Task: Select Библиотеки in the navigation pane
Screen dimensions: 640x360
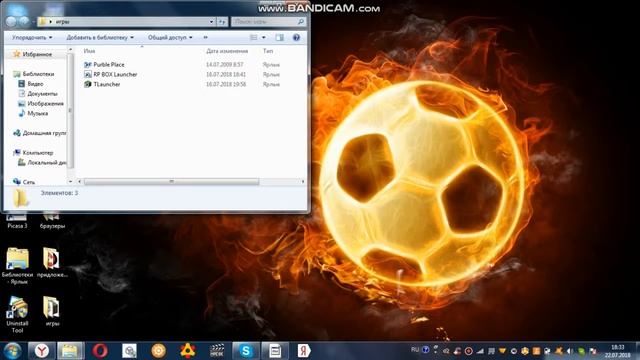Action: click(x=34, y=74)
